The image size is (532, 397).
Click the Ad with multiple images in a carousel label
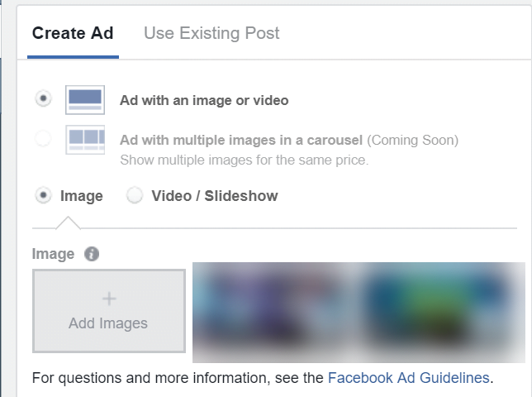click(241, 140)
